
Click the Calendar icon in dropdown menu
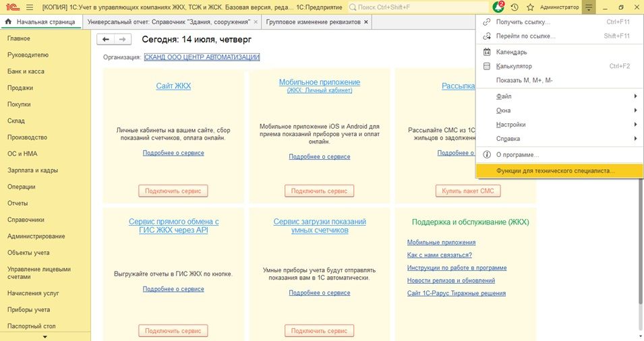coord(487,52)
